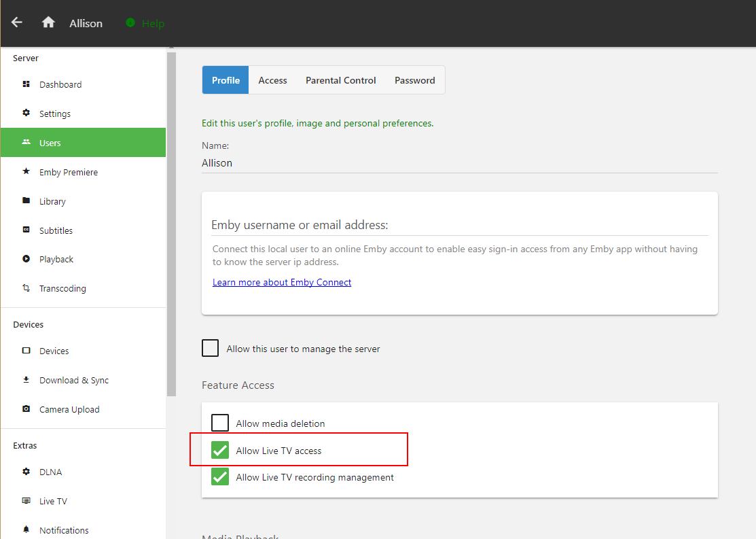This screenshot has width=756, height=539.
Task: Click the Devices monitor icon
Action: (x=26, y=350)
